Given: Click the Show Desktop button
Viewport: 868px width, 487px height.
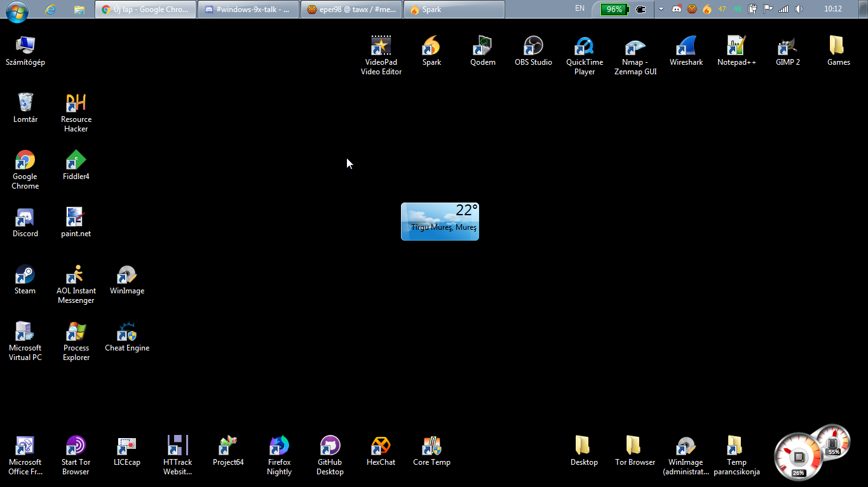Looking at the screenshot, I should tap(863, 10).
